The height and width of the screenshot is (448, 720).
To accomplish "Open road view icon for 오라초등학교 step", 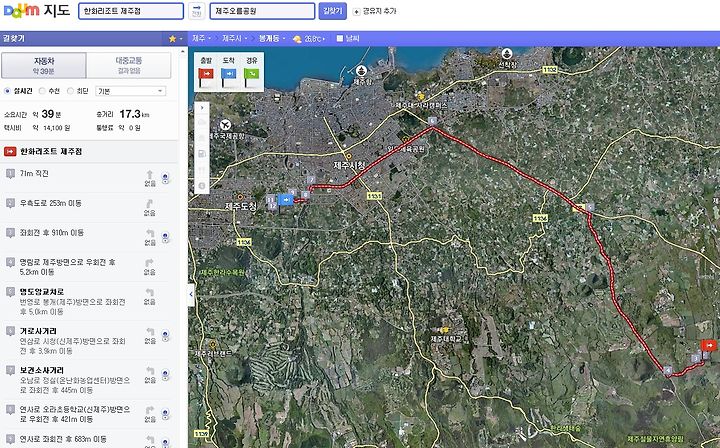I will pos(166,414).
